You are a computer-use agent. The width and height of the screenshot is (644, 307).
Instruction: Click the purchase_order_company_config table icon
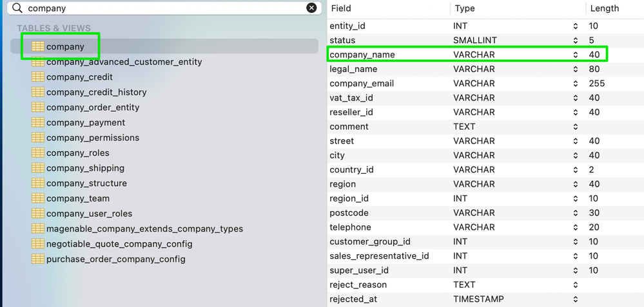37,259
